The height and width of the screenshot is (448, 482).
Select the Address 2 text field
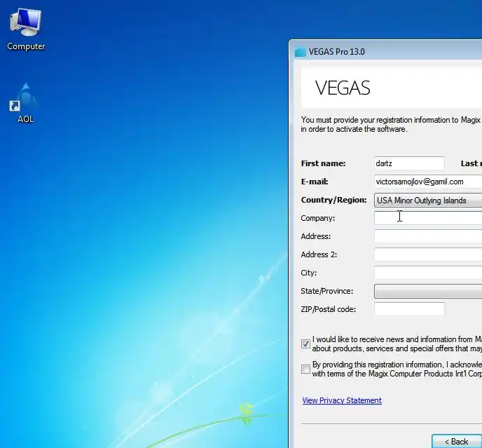(x=428, y=254)
